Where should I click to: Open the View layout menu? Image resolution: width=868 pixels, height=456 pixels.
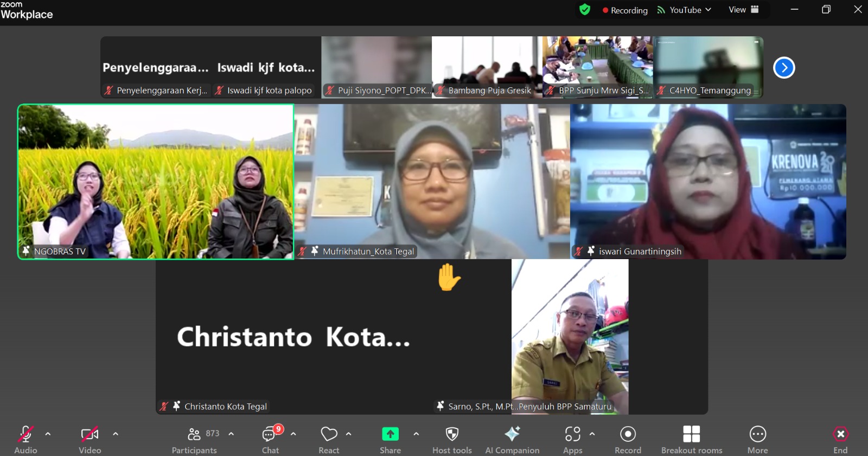click(744, 10)
